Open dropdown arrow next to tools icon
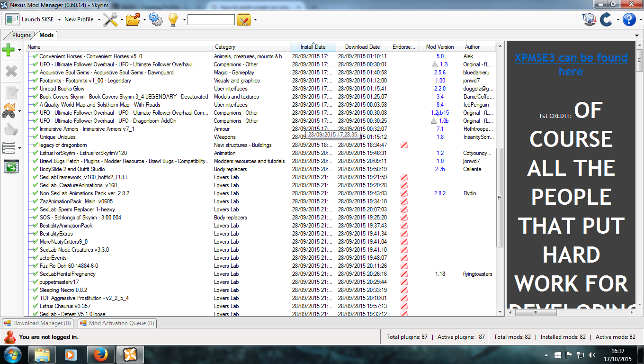 point(122,20)
